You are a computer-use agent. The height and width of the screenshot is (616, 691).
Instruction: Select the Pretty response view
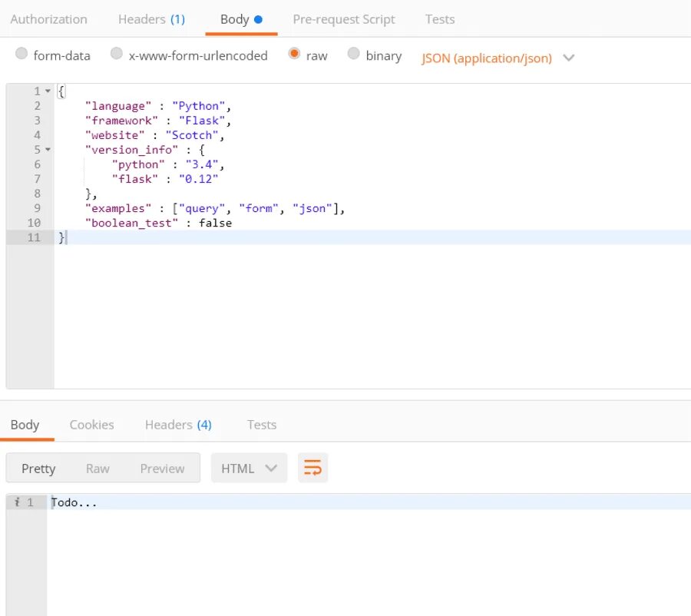coord(38,469)
